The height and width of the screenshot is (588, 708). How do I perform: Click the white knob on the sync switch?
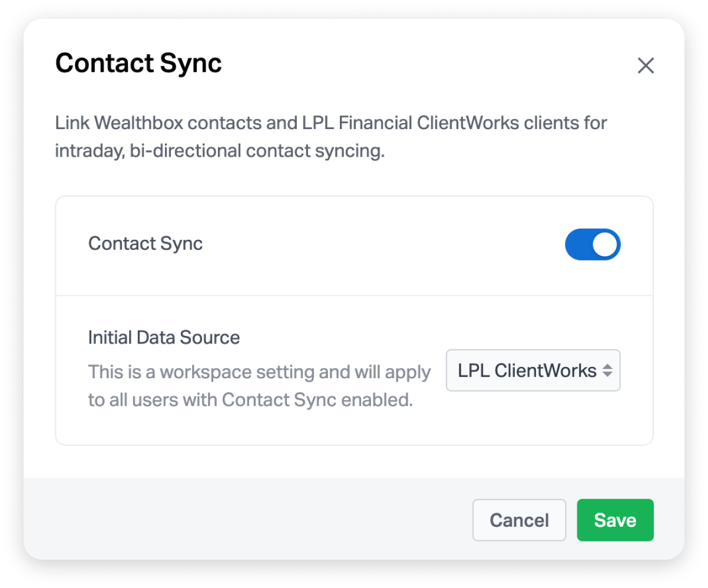pos(605,245)
